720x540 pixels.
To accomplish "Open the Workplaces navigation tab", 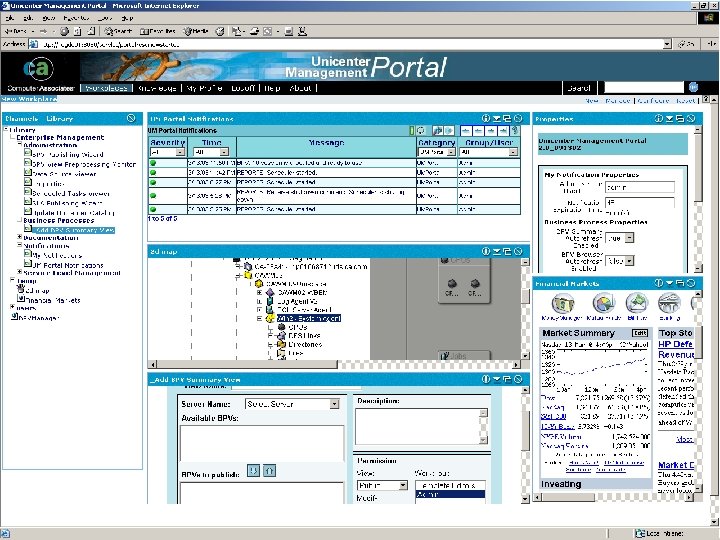I will (106, 88).
